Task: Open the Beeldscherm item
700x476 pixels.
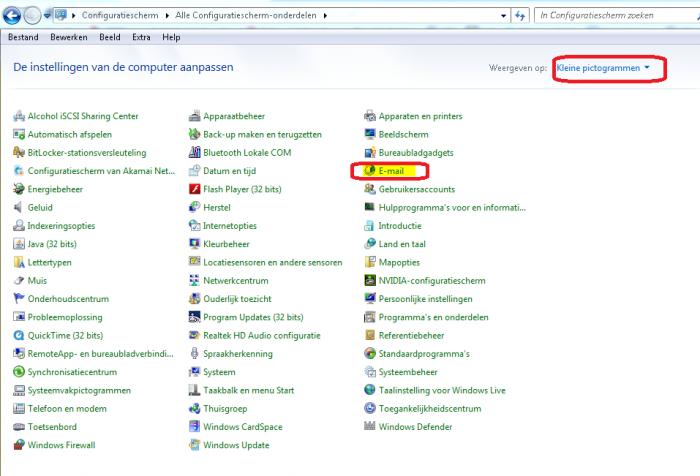Action: click(396, 134)
